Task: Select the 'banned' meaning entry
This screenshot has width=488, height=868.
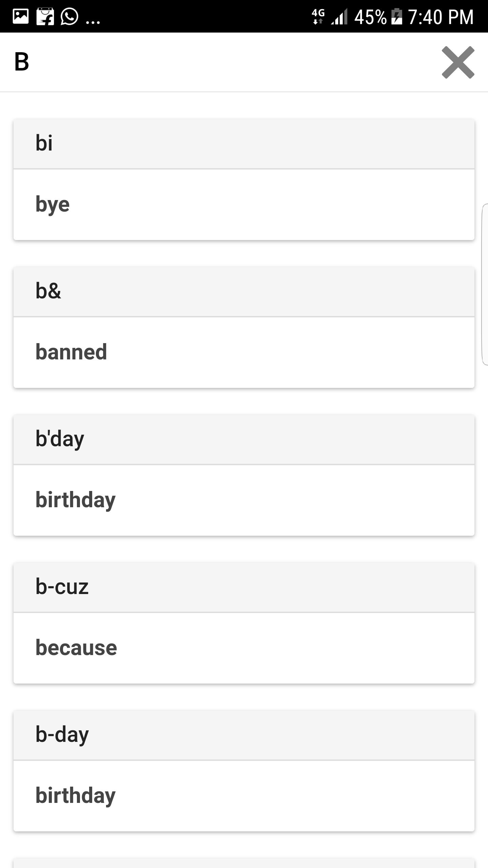Action: coord(244,352)
